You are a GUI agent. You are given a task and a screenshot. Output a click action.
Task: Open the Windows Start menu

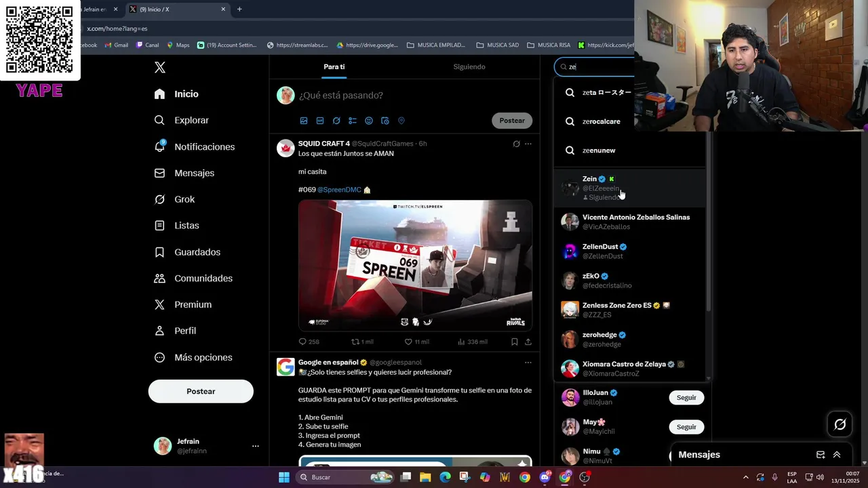tap(284, 477)
